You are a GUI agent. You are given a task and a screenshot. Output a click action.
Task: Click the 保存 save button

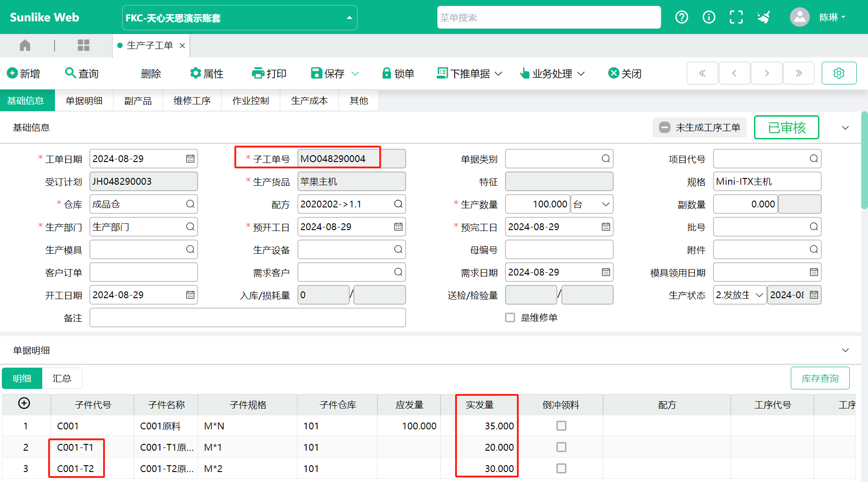coord(327,74)
